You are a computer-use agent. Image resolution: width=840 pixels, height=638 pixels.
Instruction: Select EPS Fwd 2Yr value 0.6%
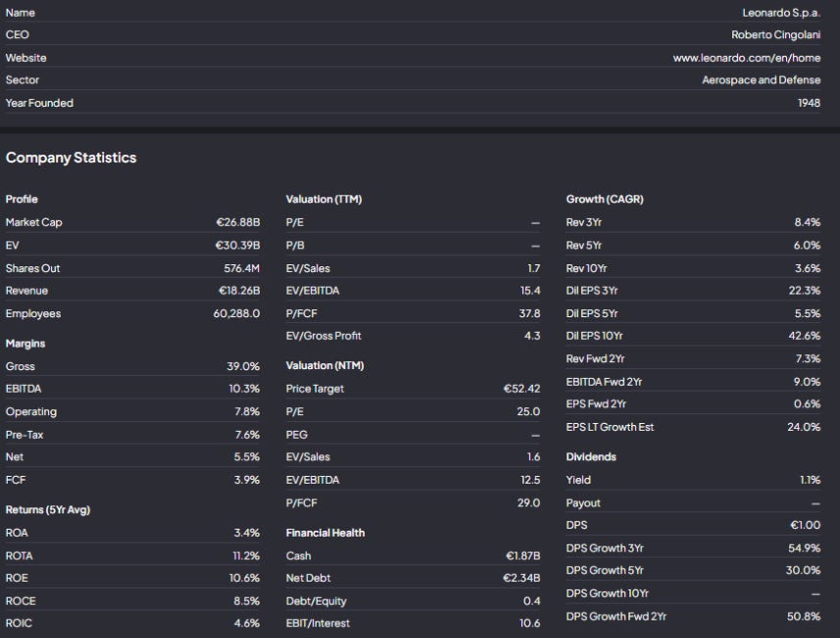[x=807, y=404]
